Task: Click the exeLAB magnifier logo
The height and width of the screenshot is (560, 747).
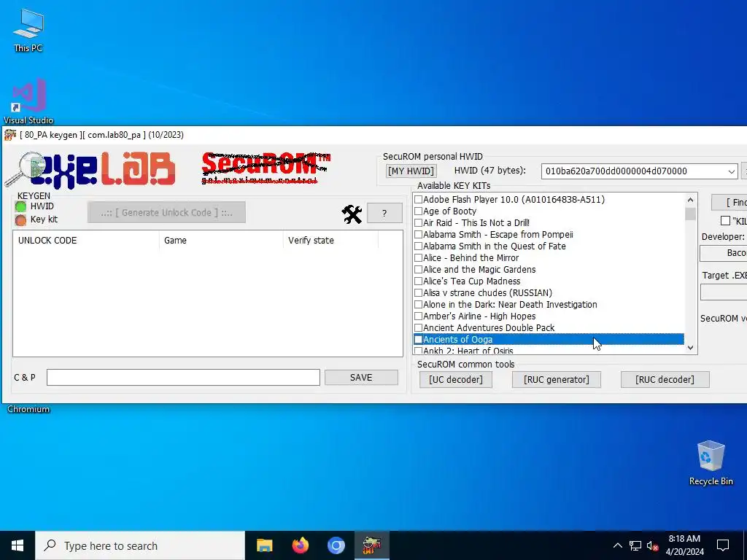Action: coord(90,169)
